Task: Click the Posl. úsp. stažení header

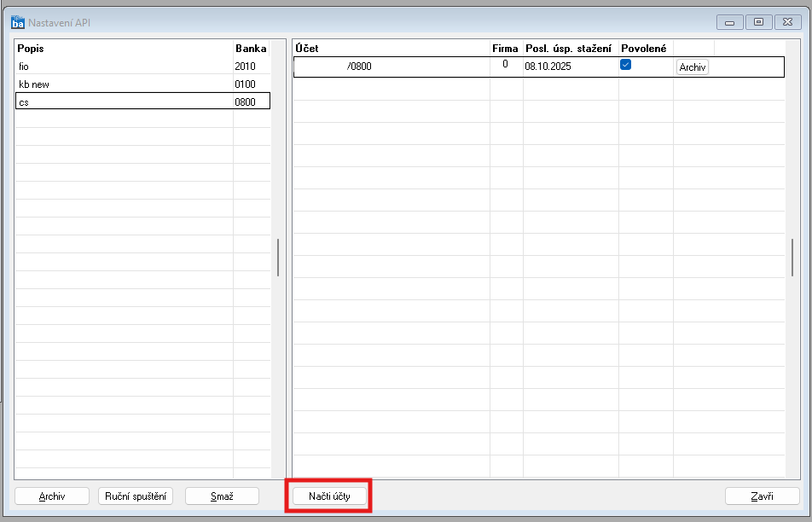Action: [x=570, y=48]
